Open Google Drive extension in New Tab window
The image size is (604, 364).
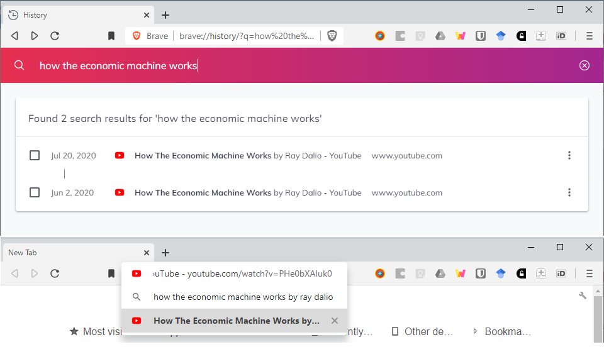point(440,273)
